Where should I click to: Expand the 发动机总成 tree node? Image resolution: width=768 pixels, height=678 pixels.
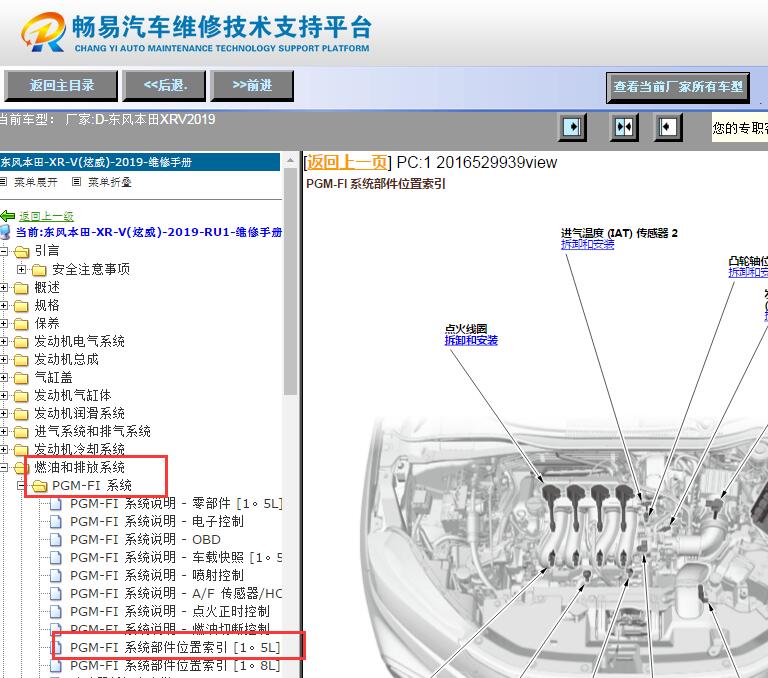click(4, 360)
